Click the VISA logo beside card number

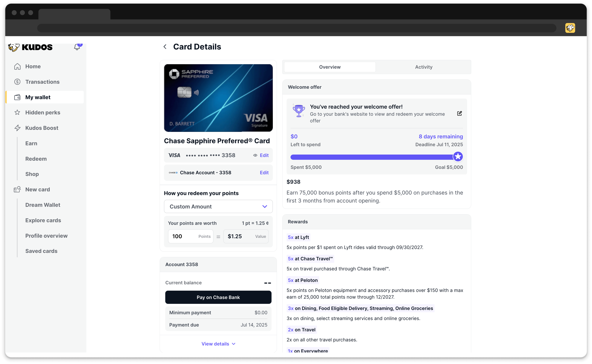[174, 155]
